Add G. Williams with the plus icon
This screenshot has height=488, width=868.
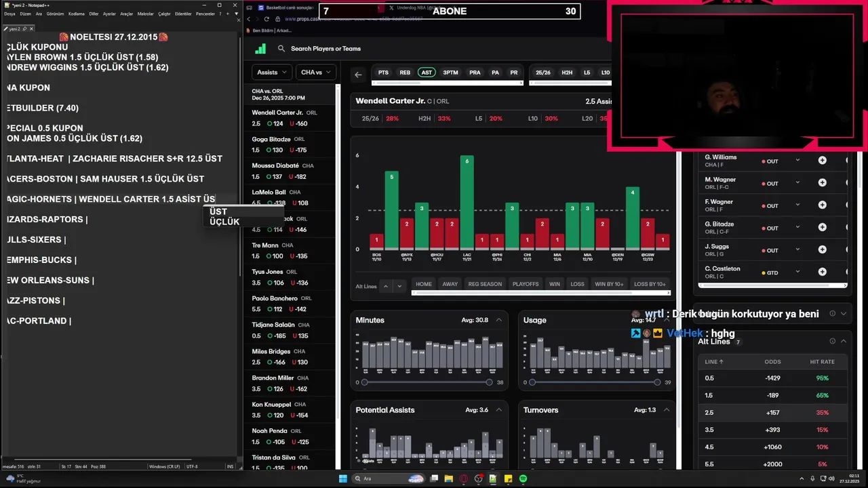tap(822, 161)
